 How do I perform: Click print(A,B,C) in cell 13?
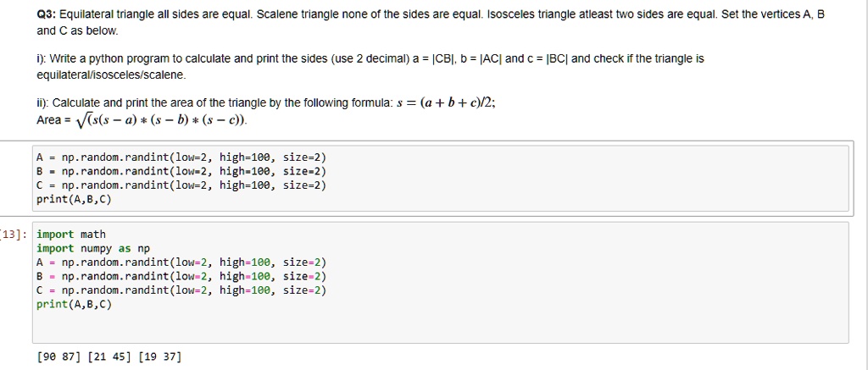(75, 304)
